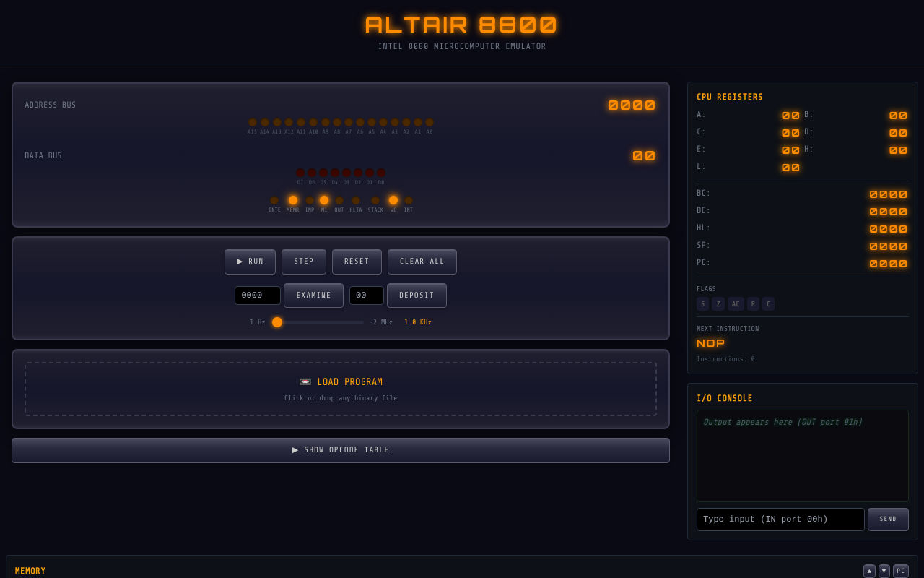The width and height of the screenshot is (924, 578).
Task: Click the D1 data bus LED
Action: pyautogui.click(x=370, y=173)
